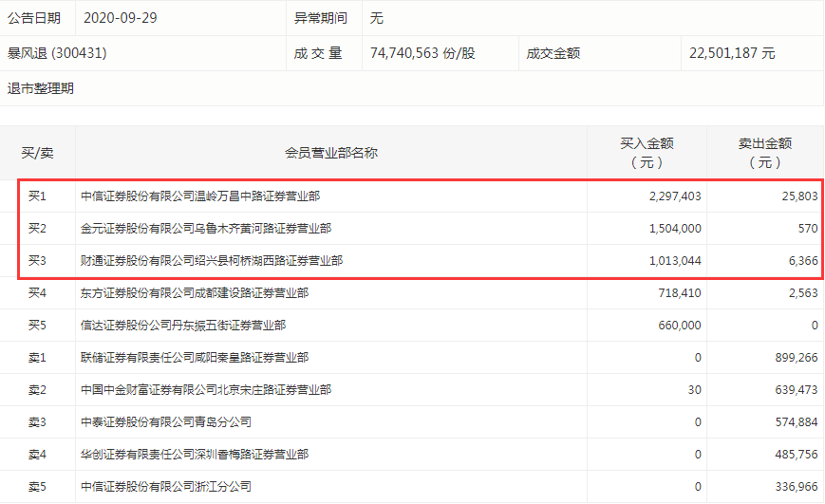The width and height of the screenshot is (825, 504).
Task: Select the announcement date 2020-09-29
Action: [x=120, y=18]
